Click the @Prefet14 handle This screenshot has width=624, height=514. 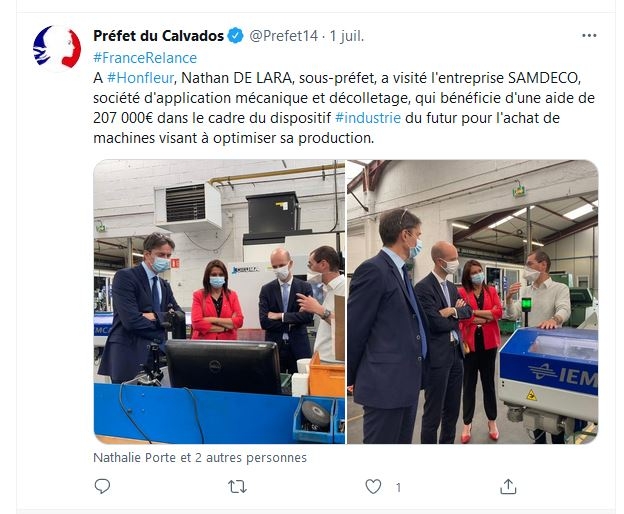[x=283, y=36]
